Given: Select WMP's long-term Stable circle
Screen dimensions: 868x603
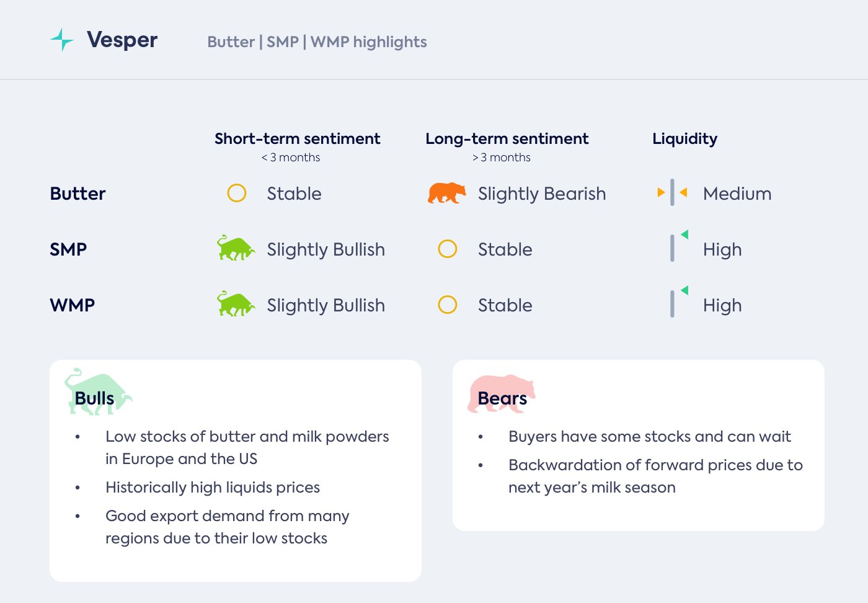Looking at the screenshot, I should 448,305.
